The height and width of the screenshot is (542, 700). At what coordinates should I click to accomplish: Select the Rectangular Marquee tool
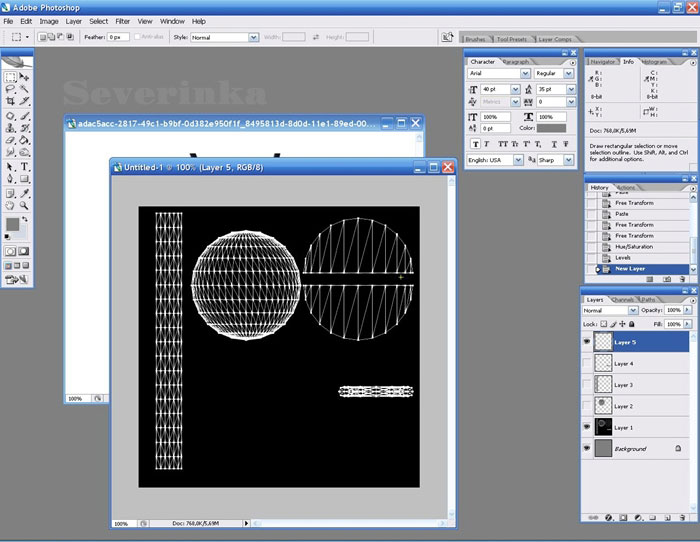pos(11,76)
